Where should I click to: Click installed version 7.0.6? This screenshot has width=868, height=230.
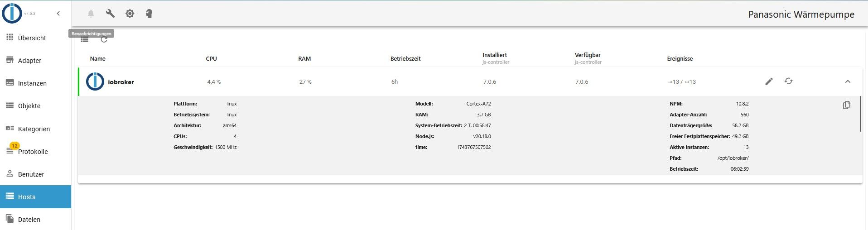(490, 82)
